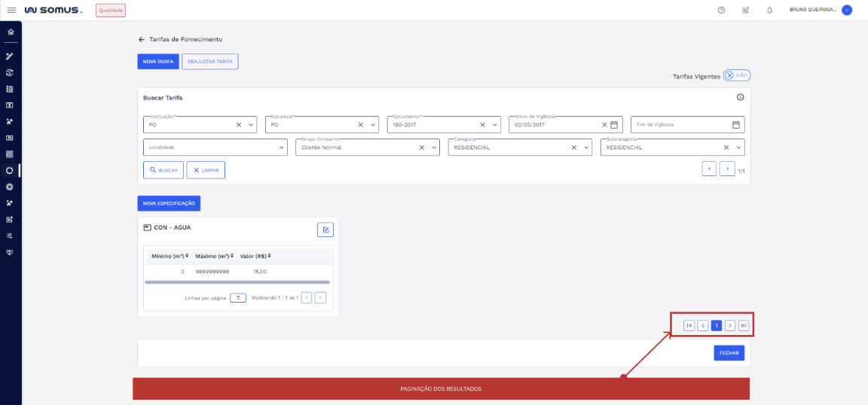Open the hamburger menu icon

pos(11,11)
